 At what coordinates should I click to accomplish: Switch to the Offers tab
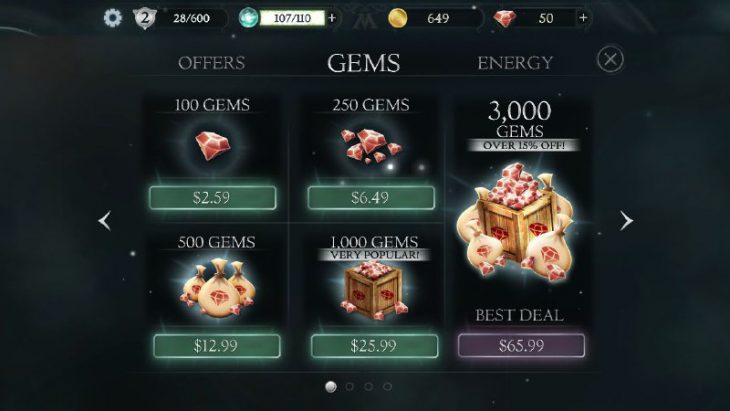click(211, 63)
